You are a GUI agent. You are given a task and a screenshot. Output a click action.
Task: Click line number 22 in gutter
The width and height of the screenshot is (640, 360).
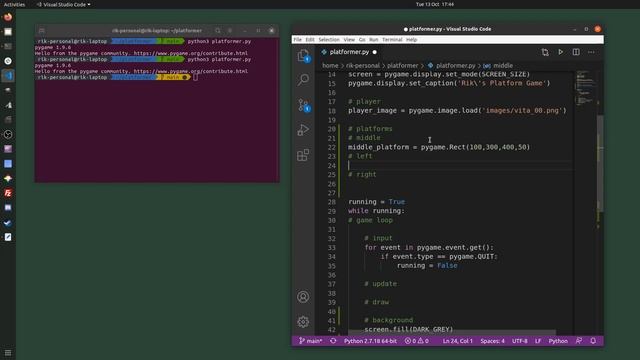[x=331, y=147]
